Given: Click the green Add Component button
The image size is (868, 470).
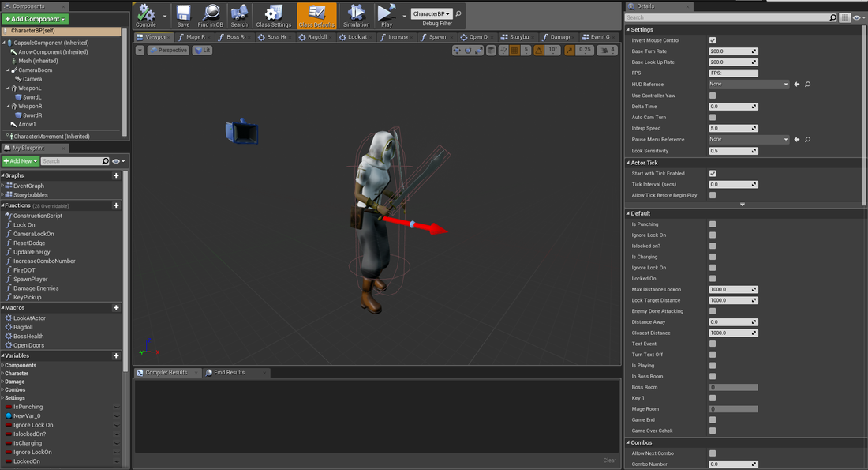Looking at the screenshot, I should (x=36, y=18).
